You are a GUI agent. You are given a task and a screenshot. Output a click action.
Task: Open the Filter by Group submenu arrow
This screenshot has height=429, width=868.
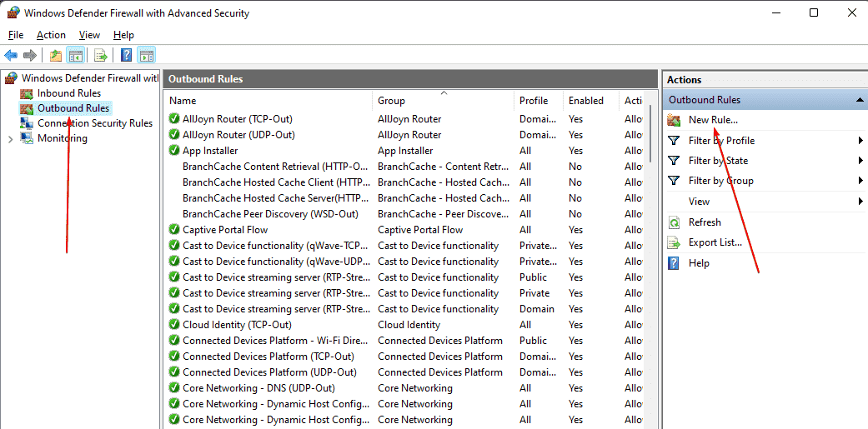tap(860, 180)
